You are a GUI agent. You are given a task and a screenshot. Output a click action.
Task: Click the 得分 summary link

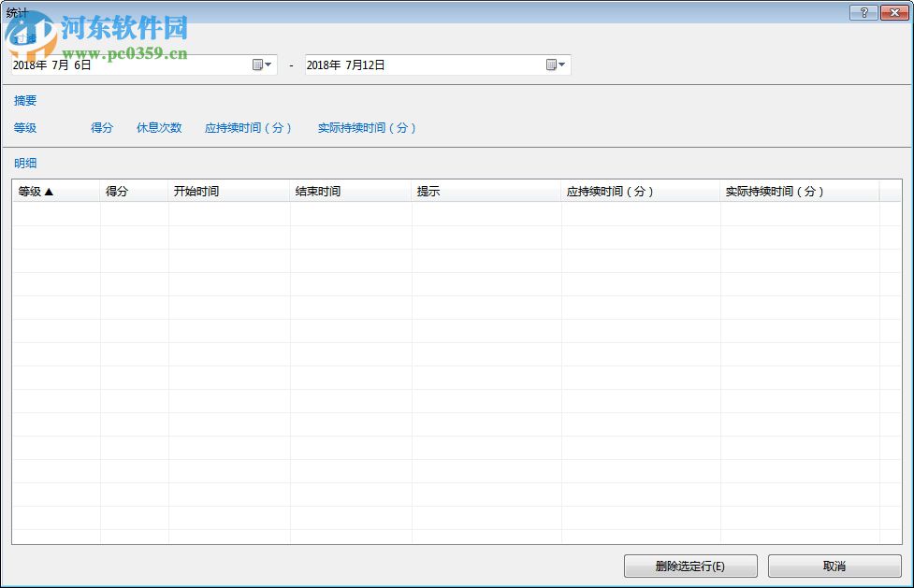[101, 128]
